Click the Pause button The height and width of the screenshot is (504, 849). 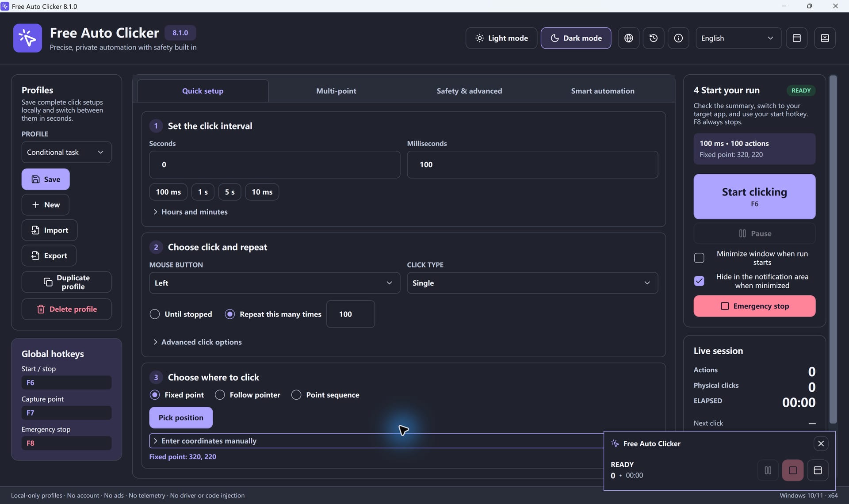click(754, 233)
